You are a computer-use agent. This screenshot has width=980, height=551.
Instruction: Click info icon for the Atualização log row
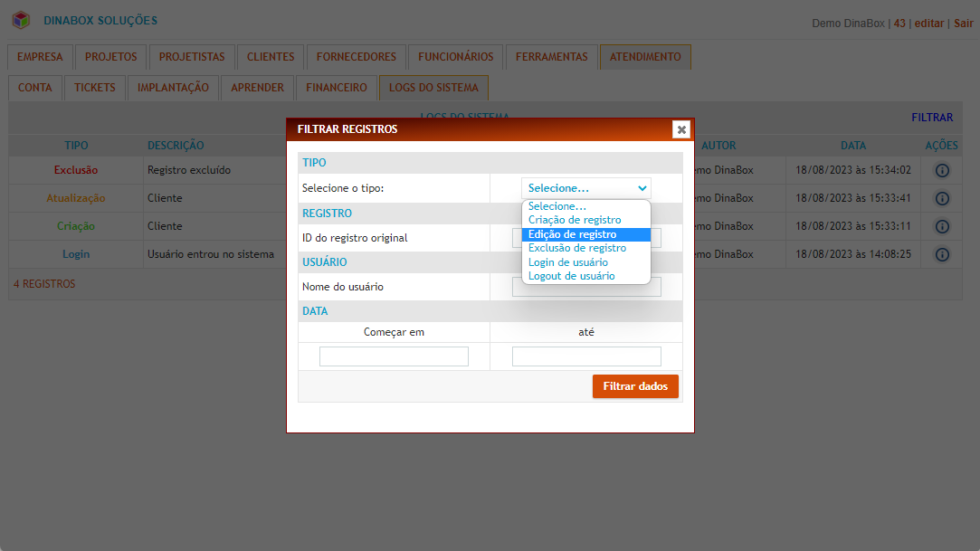pyautogui.click(x=941, y=198)
